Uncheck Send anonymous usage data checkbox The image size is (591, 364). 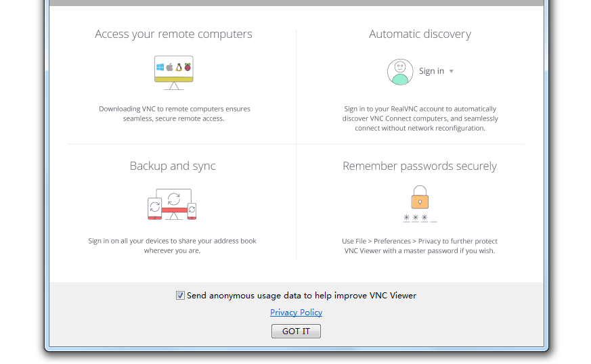[180, 296]
